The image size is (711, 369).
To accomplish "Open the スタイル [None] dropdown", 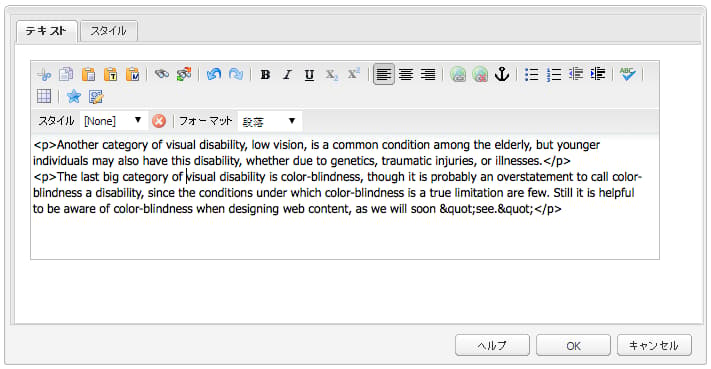I will [113, 121].
